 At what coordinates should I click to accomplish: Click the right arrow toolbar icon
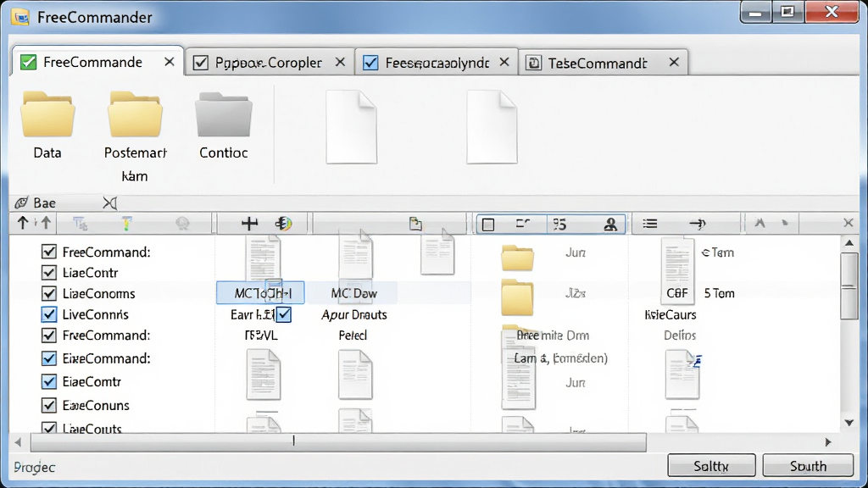[x=698, y=224]
